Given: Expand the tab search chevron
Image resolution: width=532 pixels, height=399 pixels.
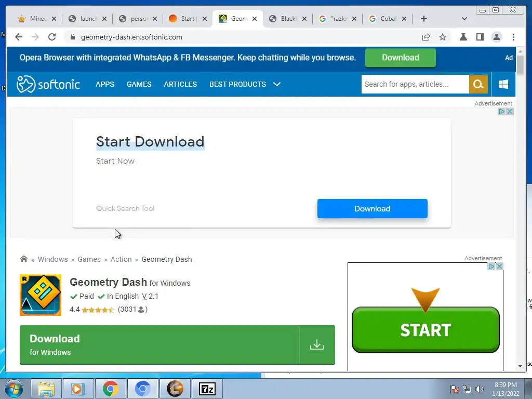Looking at the screenshot, I should [x=464, y=19].
